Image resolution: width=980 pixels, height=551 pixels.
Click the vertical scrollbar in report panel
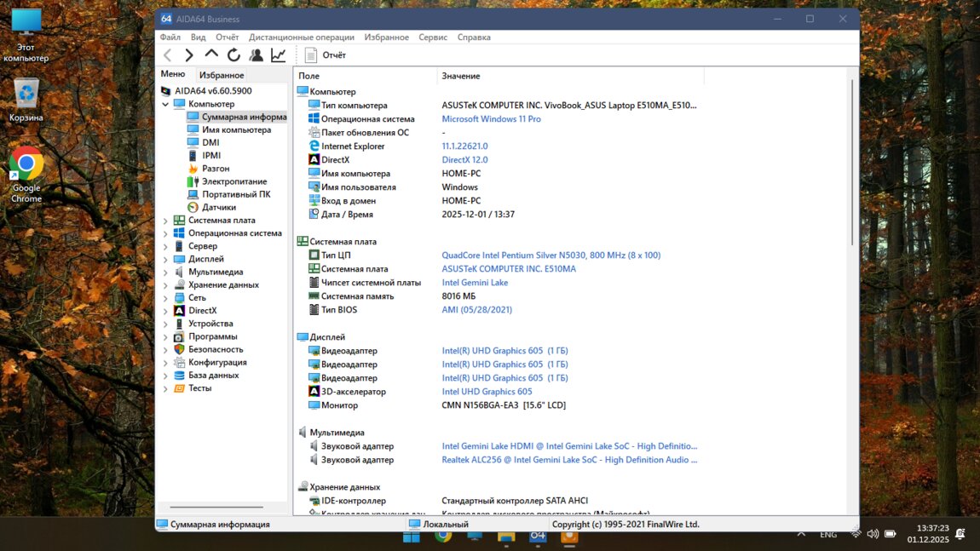(x=853, y=162)
